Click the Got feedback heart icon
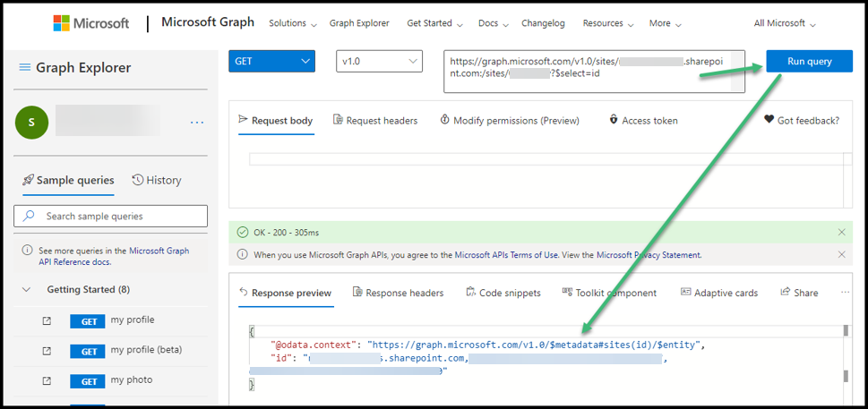The height and width of the screenshot is (409, 868). (x=769, y=120)
